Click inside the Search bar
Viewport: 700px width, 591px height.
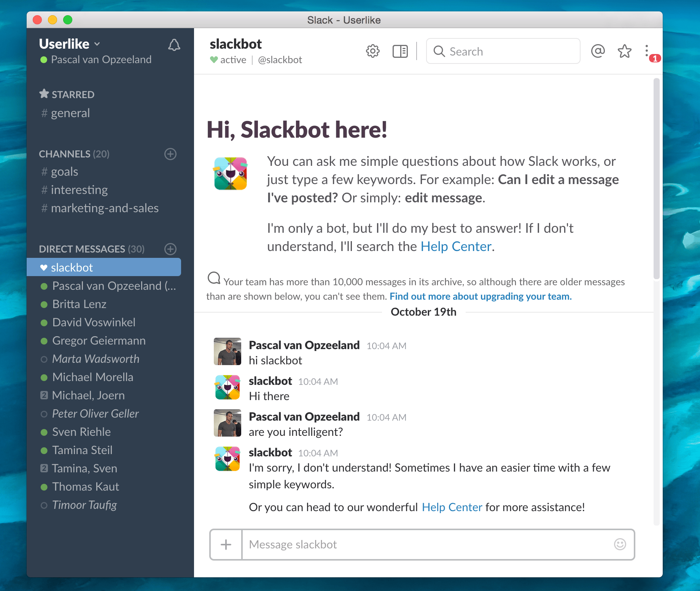click(502, 51)
